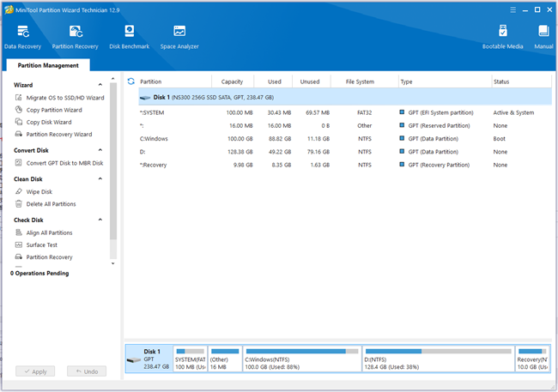The height and width of the screenshot is (392, 558).
Task: Click the sidebar scroll down arrow
Action: pyautogui.click(x=113, y=263)
